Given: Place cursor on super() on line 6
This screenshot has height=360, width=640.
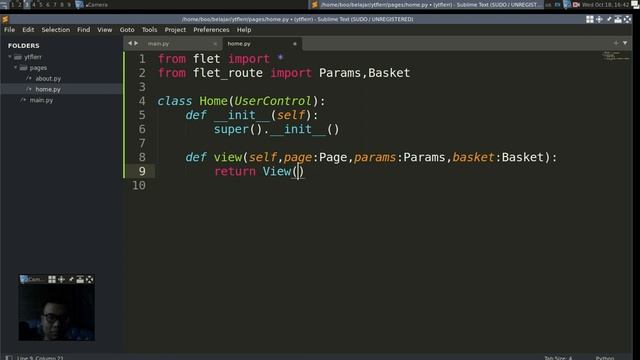Looking at the screenshot, I should coord(238,129).
